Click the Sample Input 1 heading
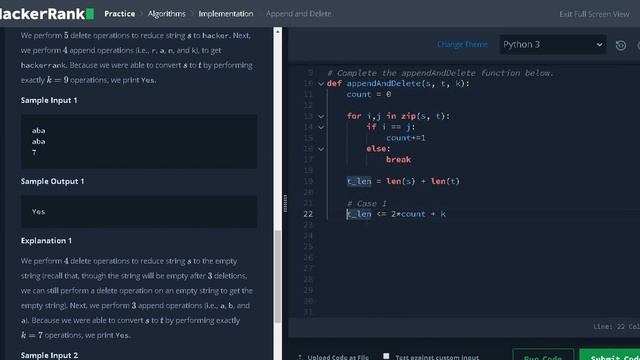 pyautogui.click(x=49, y=100)
